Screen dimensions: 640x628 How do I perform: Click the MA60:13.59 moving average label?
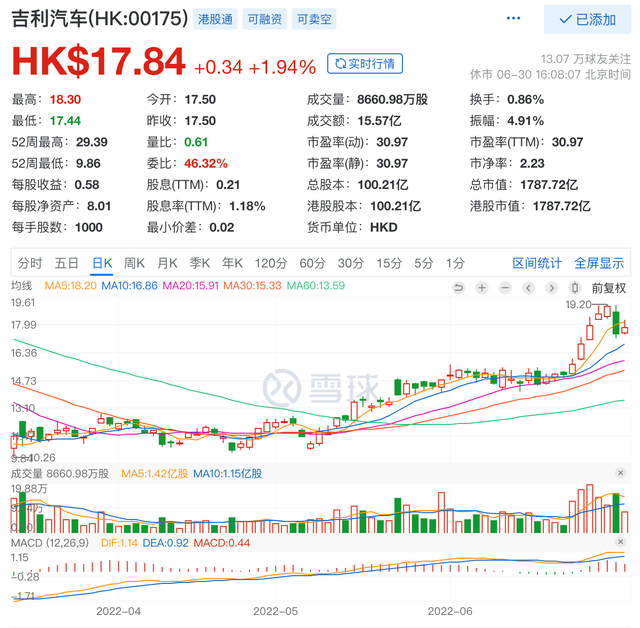click(x=316, y=286)
